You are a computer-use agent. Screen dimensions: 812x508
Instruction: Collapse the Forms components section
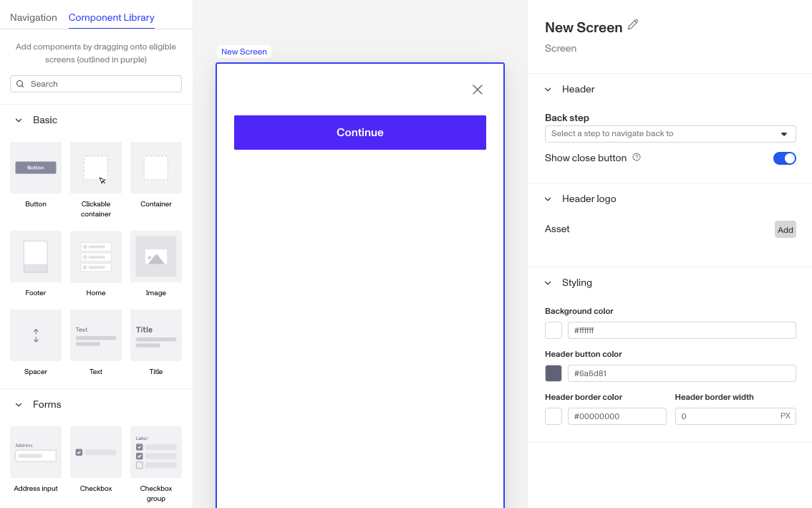pyautogui.click(x=19, y=405)
